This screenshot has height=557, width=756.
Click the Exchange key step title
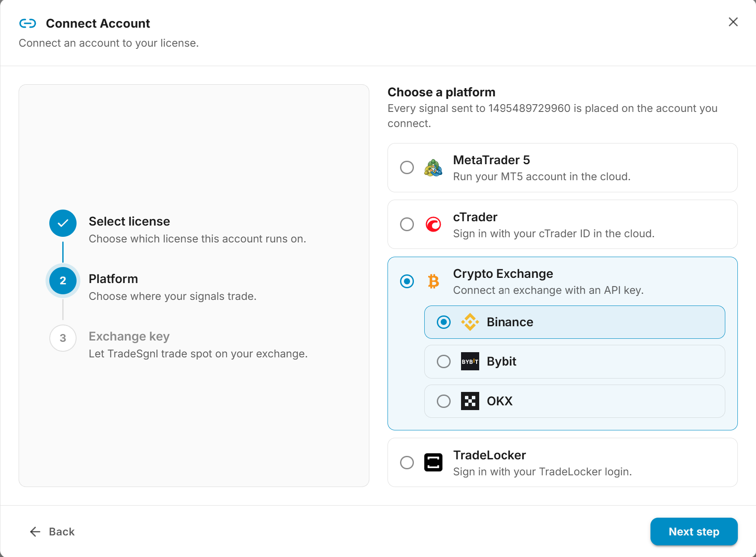coord(129,336)
